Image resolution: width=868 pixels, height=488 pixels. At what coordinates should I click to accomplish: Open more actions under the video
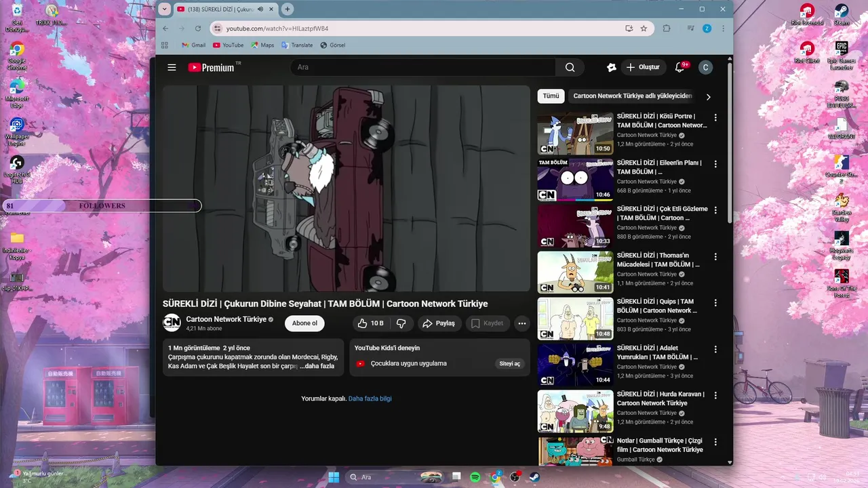[521, 323]
